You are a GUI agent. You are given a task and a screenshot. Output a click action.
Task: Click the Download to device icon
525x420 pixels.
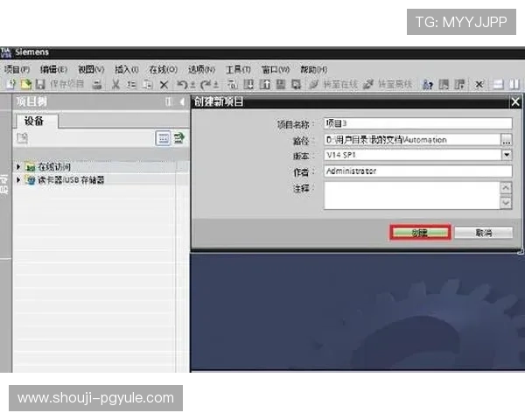[x=248, y=84]
